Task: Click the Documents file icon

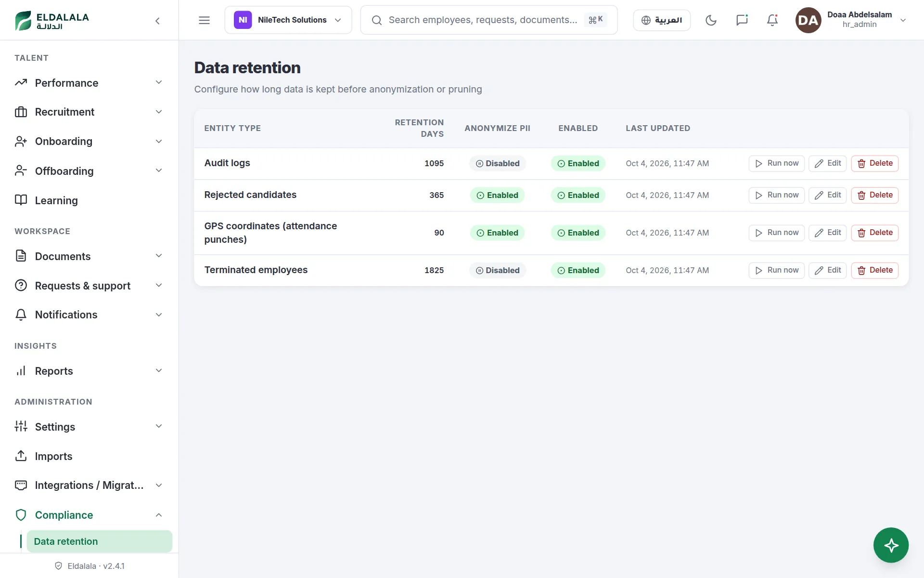Action: point(21,256)
